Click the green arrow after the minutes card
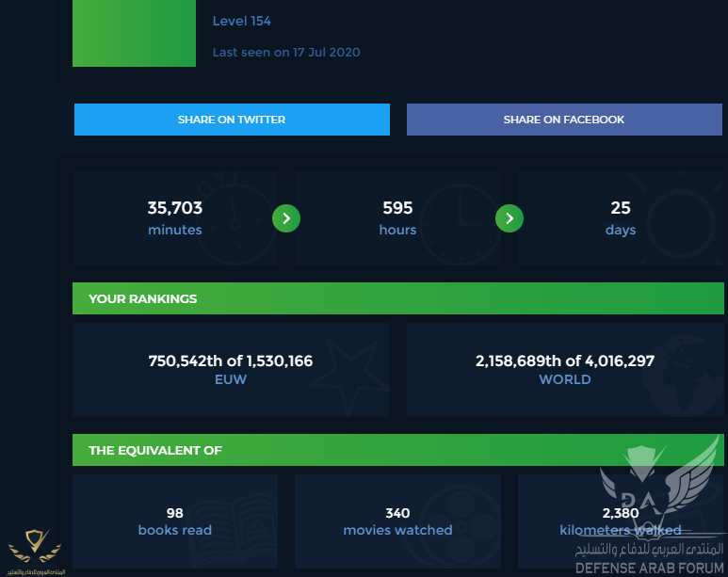 (x=286, y=219)
